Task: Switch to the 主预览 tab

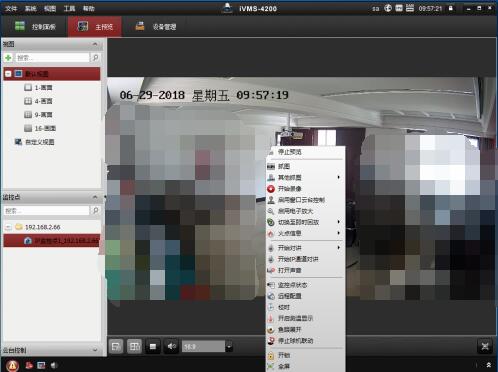Action: coord(95,27)
